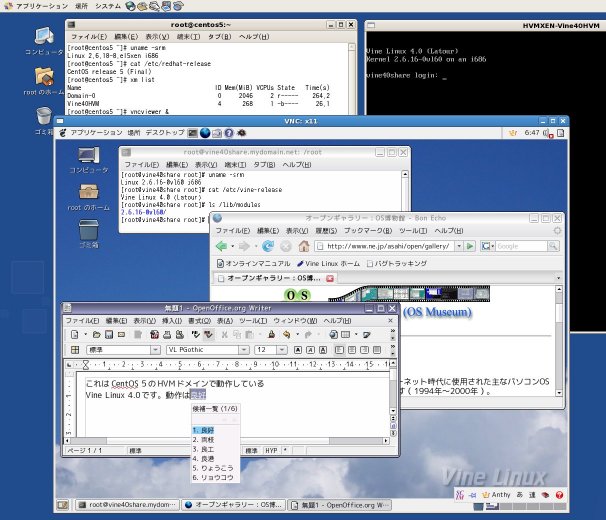Toggle Underline formatting in Writer
This screenshot has width=606, height=520.
coord(323,350)
